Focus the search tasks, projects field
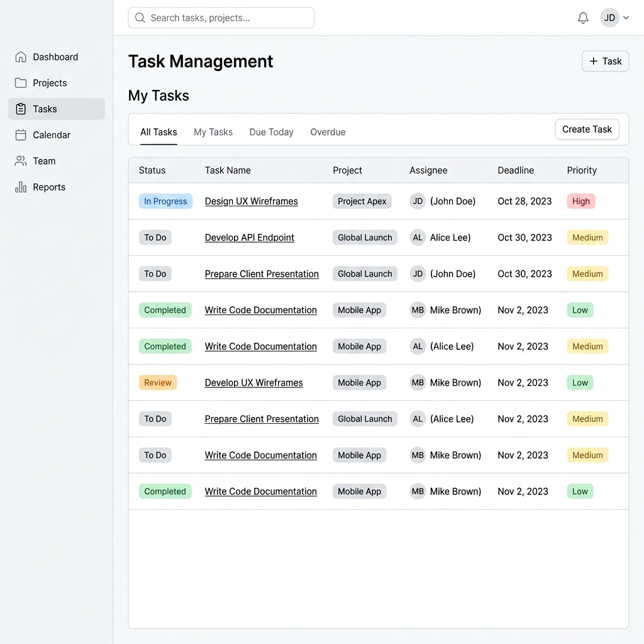The width and height of the screenshot is (644, 644). [221, 18]
